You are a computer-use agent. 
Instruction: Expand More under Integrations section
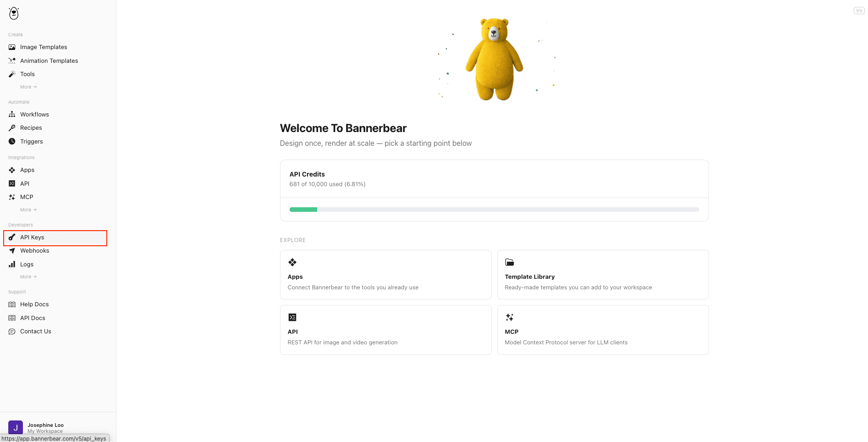(x=28, y=210)
